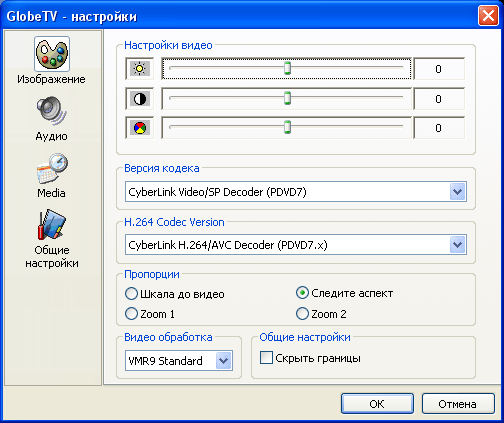Open the Аудио speaker icon section

point(52,111)
